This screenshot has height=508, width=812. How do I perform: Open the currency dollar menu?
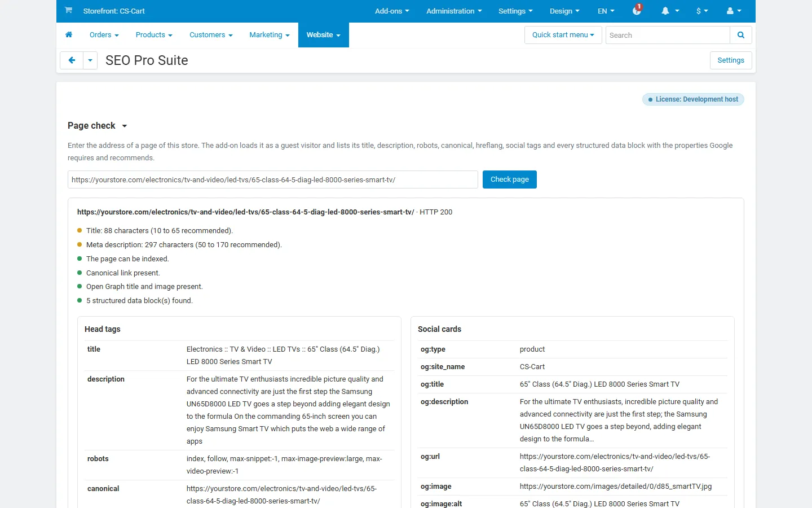(702, 11)
